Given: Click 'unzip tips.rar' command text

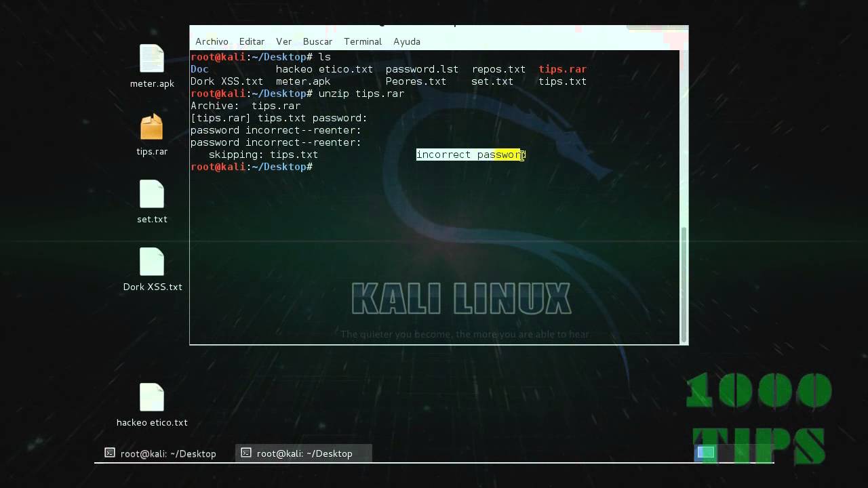Looking at the screenshot, I should click(361, 94).
